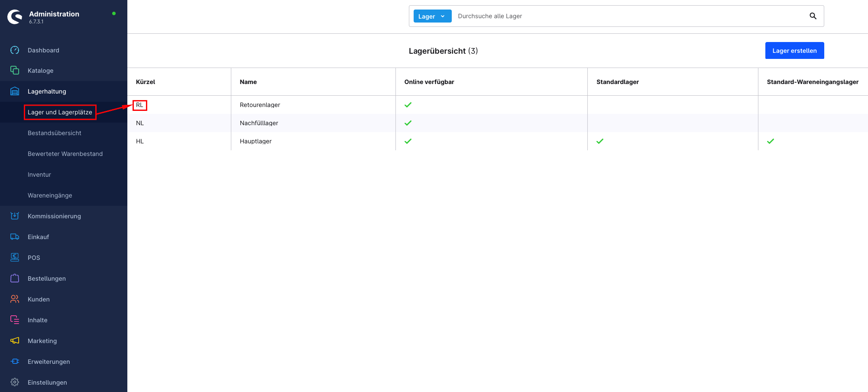Click the Bestellungen bag icon
The image size is (868, 392).
tap(15, 278)
